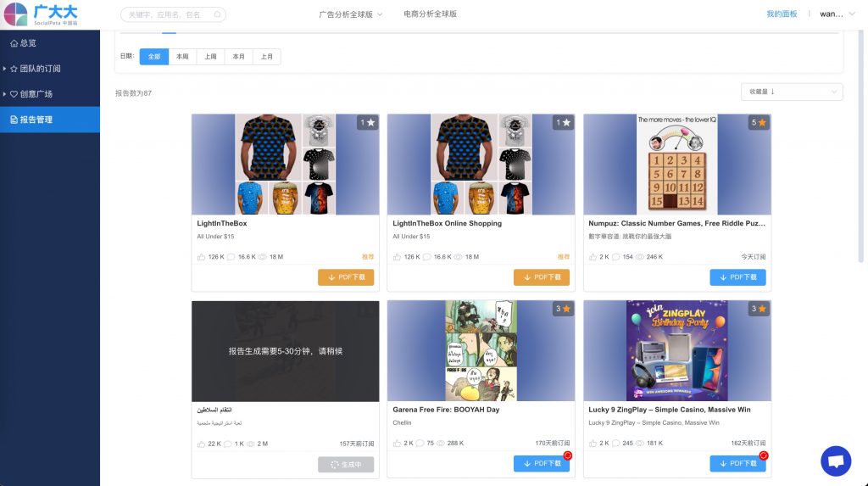
Task: Open the Numpuz: Classic Number Games title
Action: (x=676, y=223)
